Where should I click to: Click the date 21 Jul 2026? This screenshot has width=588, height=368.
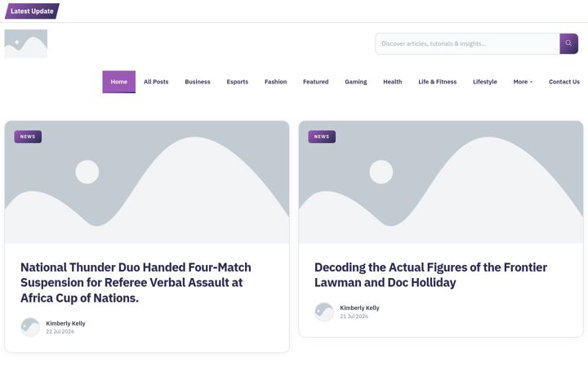tap(354, 316)
